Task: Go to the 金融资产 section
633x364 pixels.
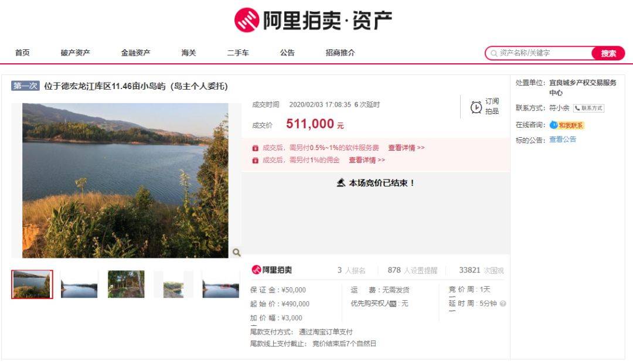Action: coord(135,53)
